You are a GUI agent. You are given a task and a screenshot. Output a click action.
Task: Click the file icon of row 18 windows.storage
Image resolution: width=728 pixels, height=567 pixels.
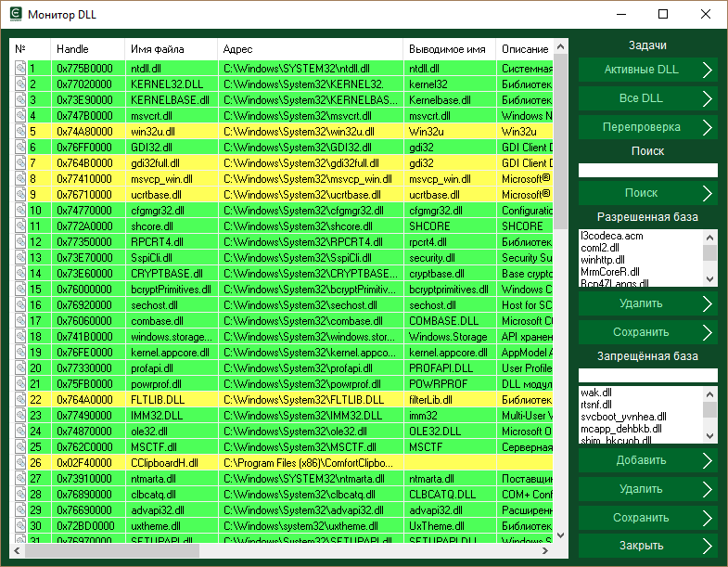click(19, 337)
